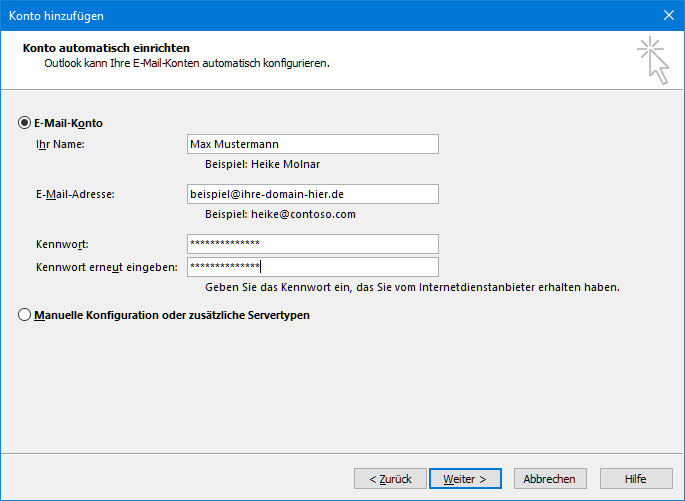This screenshot has width=685, height=501.
Task: Click the E-Mail-Adresse label
Action: (75, 194)
